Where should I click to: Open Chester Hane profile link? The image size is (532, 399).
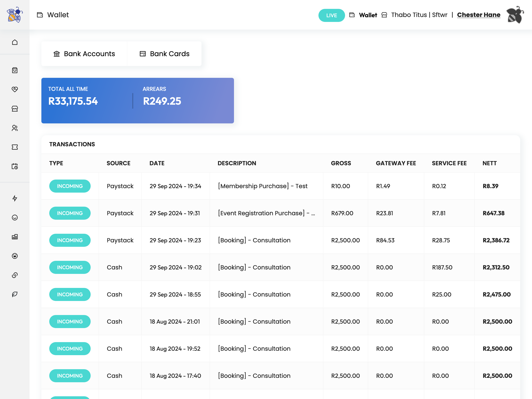tap(479, 15)
